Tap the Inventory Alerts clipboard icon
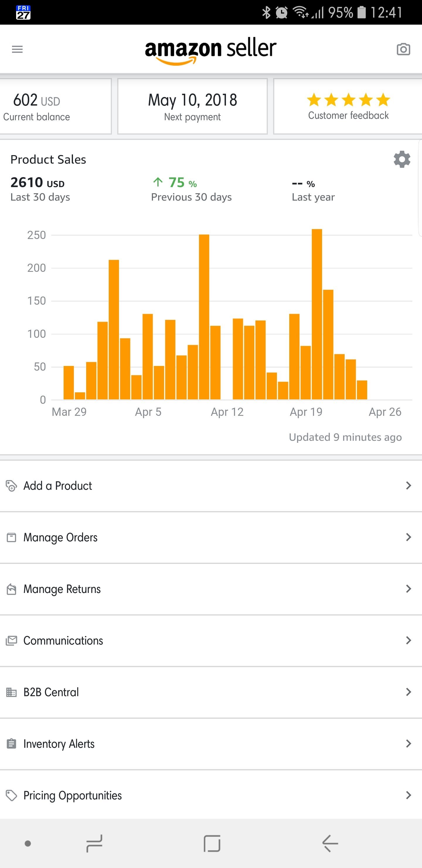Viewport: 422px width, 868px height. click(x=11, y=744)
